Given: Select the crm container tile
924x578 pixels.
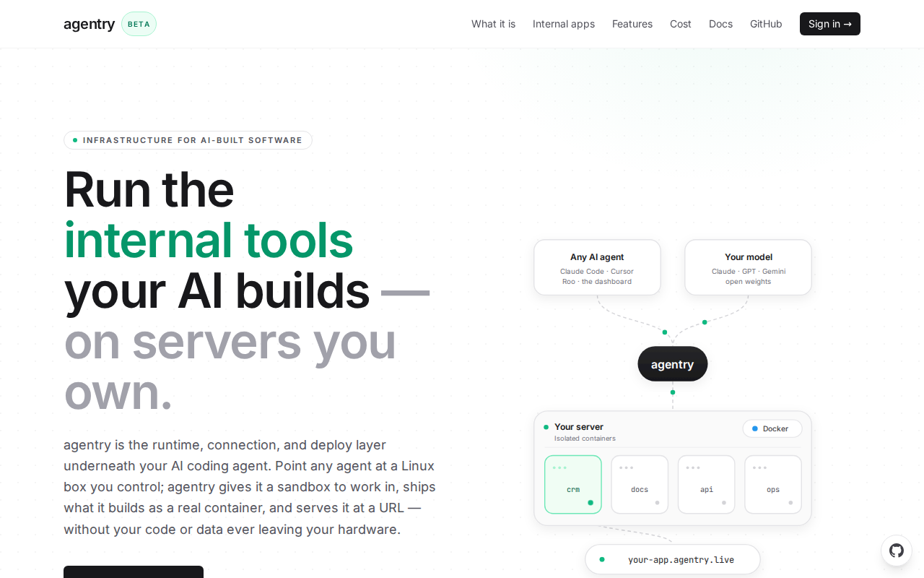Looking at the screenshot, I should (573, 484).
